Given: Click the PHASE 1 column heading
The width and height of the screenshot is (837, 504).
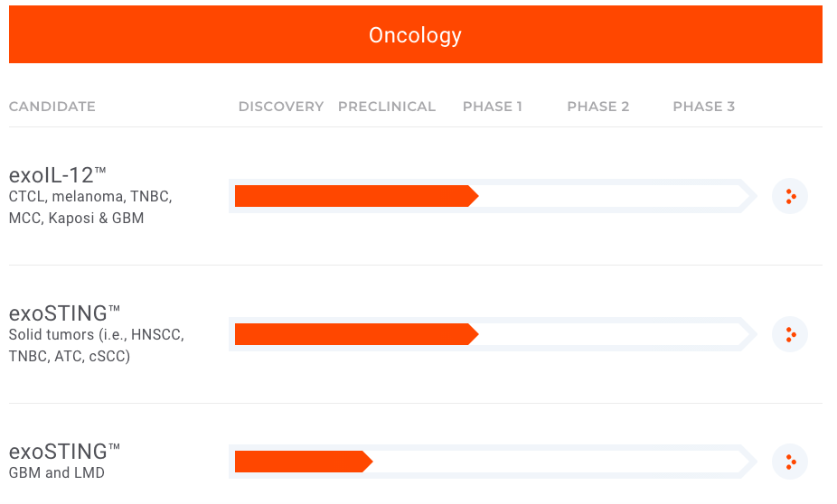Looking at the screenshot, I should pos(493,107).
